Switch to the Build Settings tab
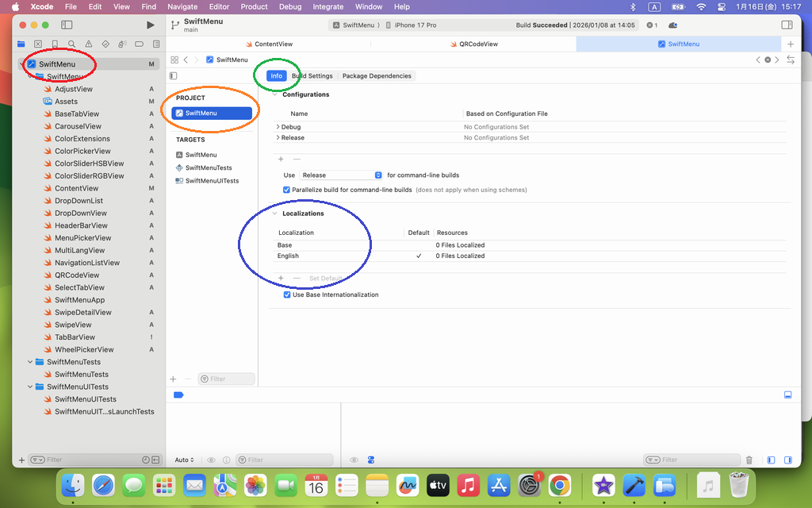Viewport: 812px width, 508px height. click(312, 76)
